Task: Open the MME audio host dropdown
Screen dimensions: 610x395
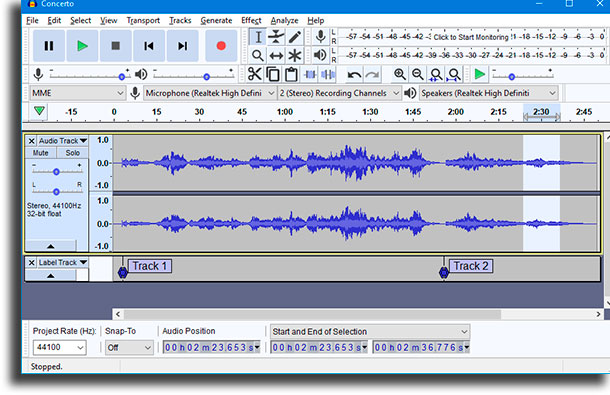Action: pos(77,93)
